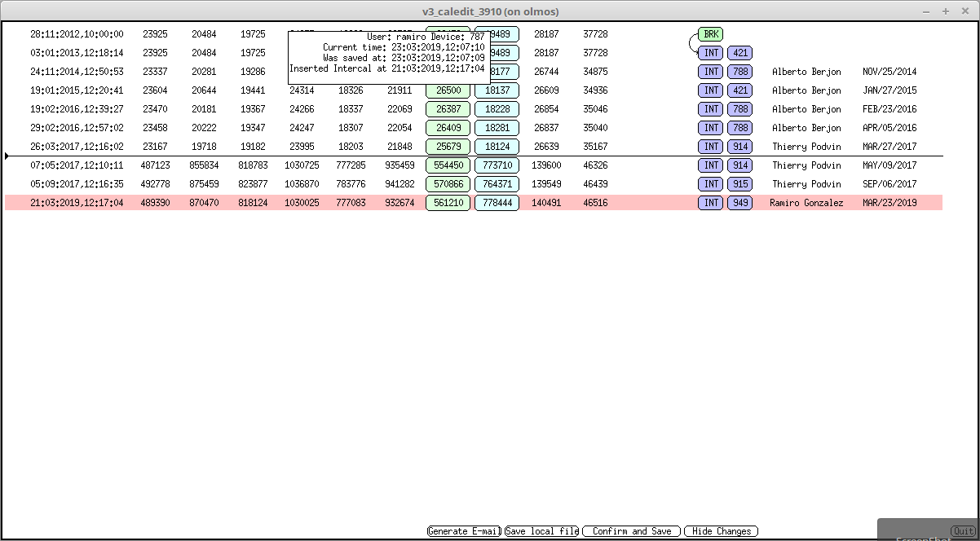
Task: Click timestamp 07:05:2017,12:10:11
Action: tap(77, 165)
